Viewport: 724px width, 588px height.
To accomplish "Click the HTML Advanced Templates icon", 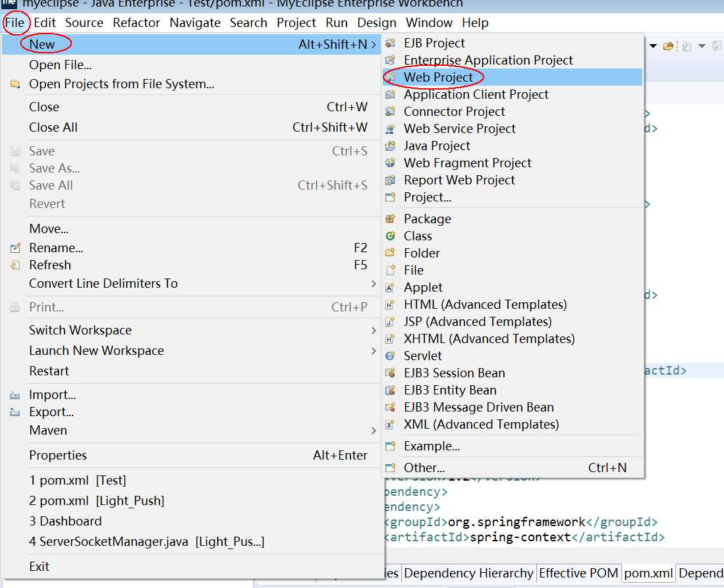I will pyautogui.click(x=390, y=304).
